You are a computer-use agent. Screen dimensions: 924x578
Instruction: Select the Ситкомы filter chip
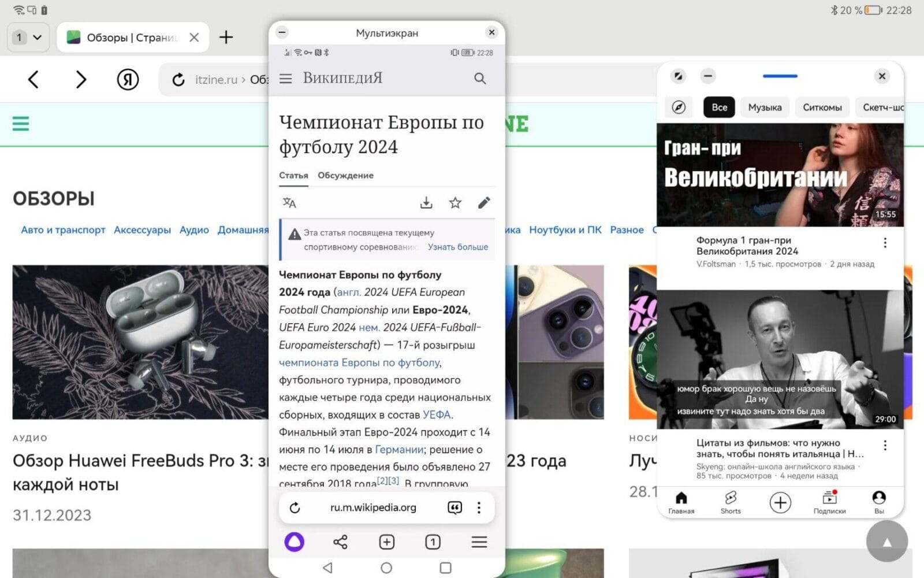click(822, 107)
